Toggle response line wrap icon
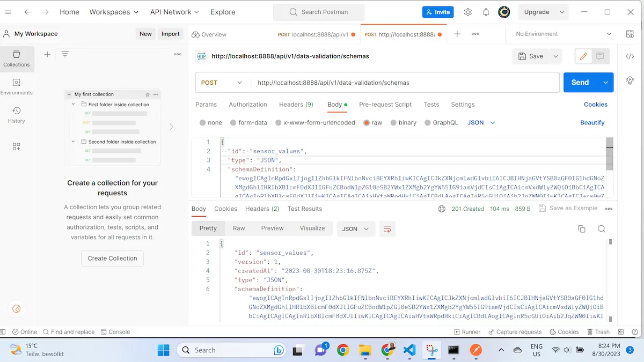Image resolution: width=644 pixels, height=362 pixels. coord(386,228)
